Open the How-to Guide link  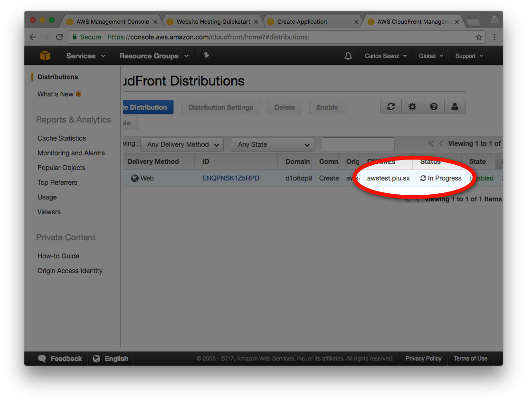(x=58, y=256)
